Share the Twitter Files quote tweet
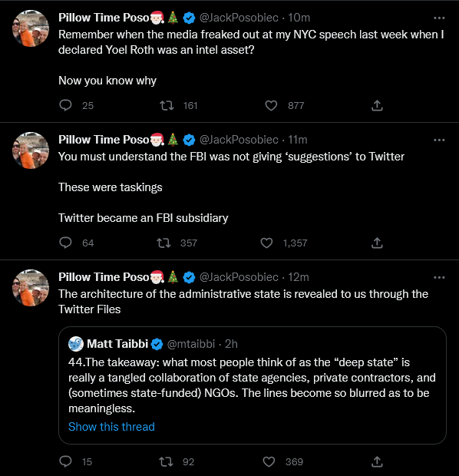 377,461
